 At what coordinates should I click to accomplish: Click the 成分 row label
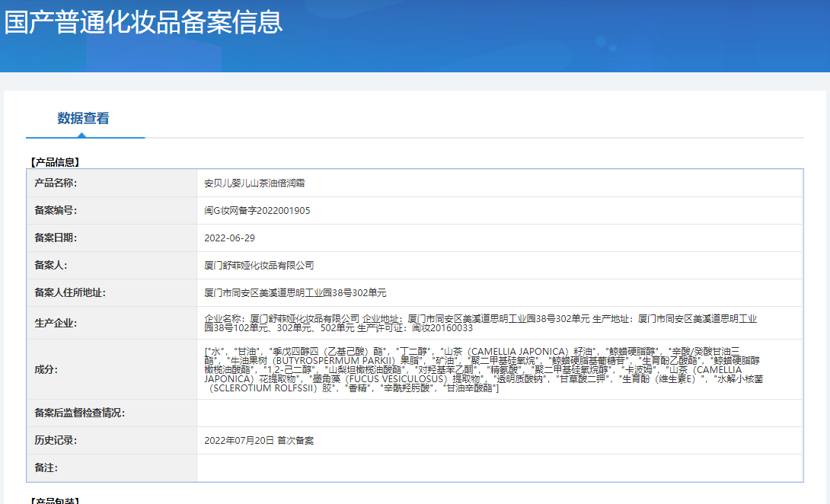click(x=46, y=369)
